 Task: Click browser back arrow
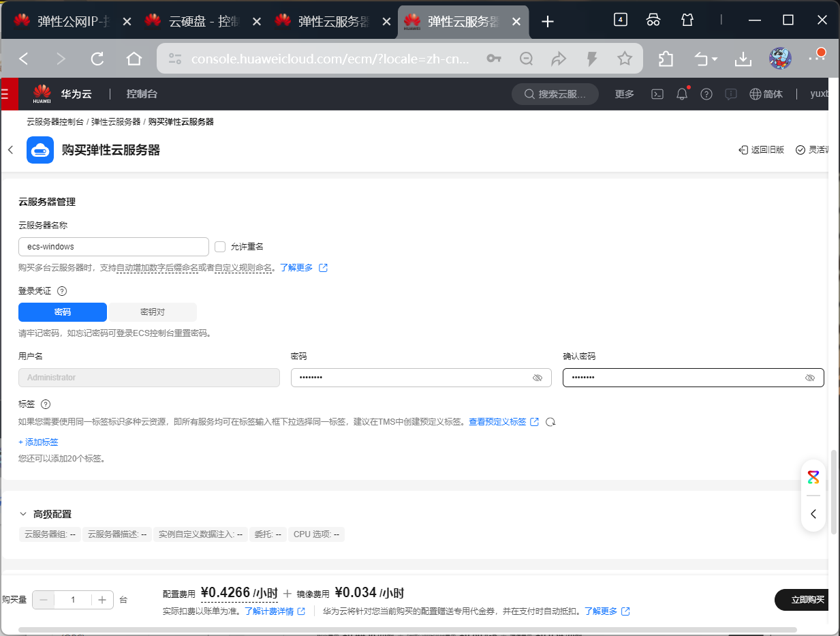click(24, 59)
